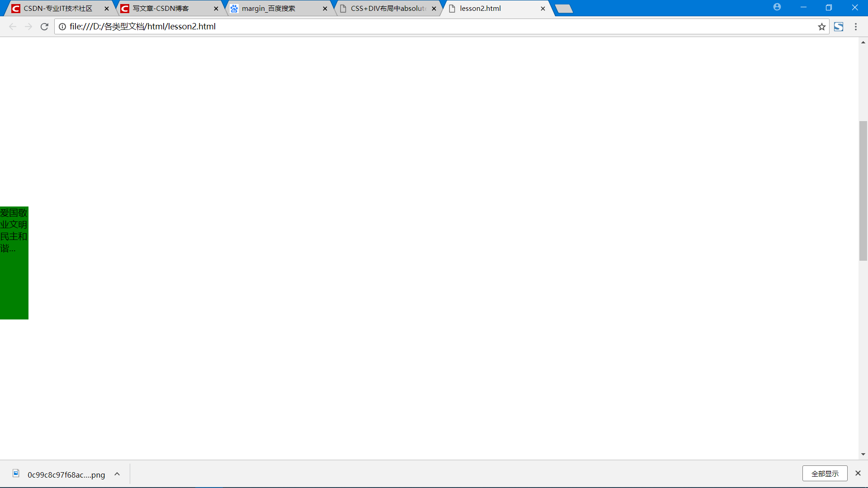The height and width of the screenshot is (488, 868).
Task: Open the user profile icon in the title bar
Action: (x=777, y=7)
